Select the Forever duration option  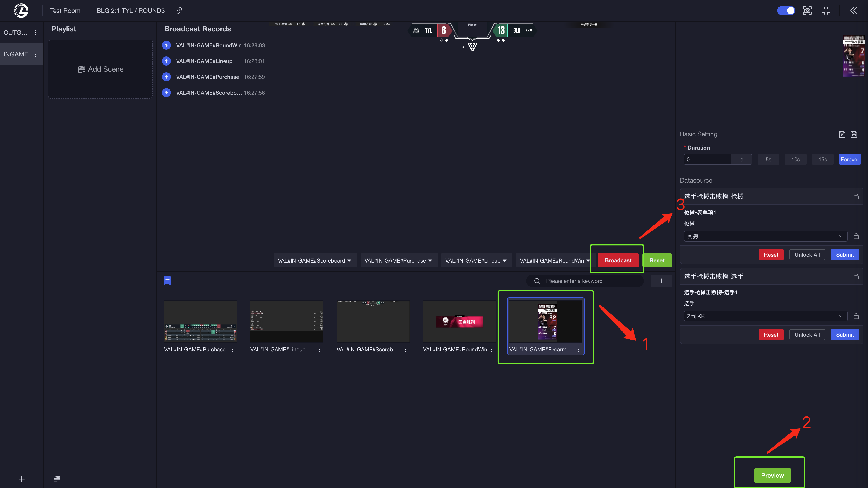click(x=849, y=160)
